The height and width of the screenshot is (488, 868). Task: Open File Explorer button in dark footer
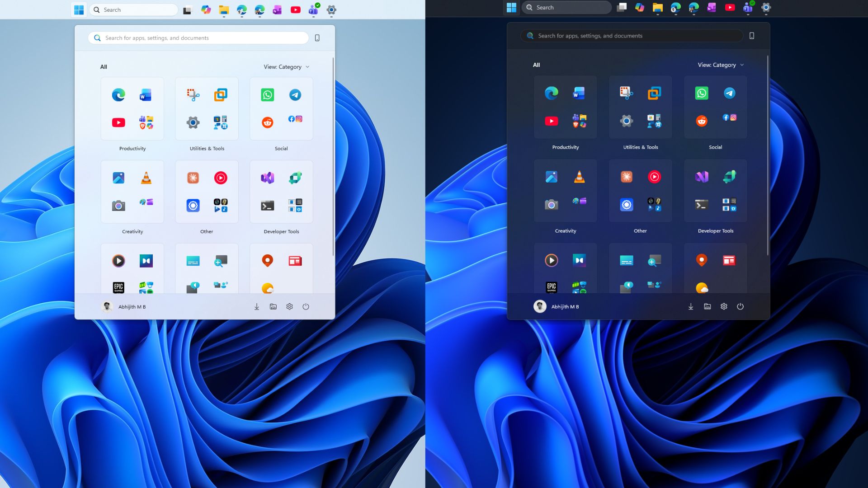tap(708, 306)
